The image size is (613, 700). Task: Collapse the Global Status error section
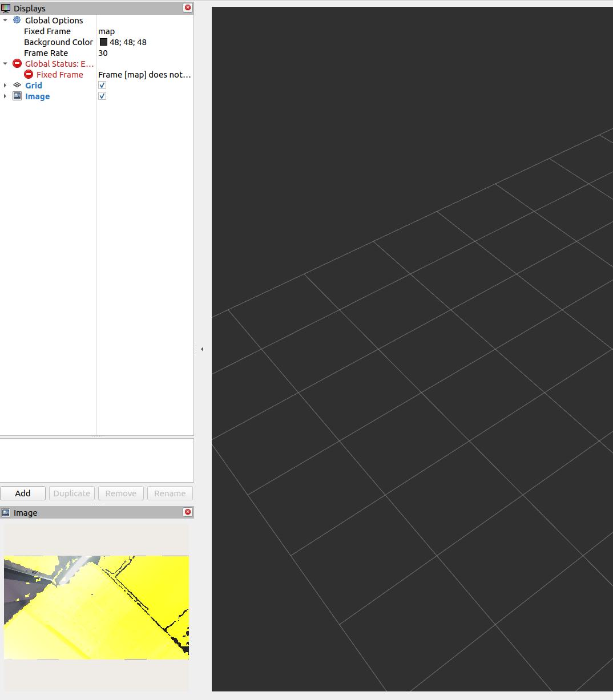pyautogui.click(x=5, y=63)
